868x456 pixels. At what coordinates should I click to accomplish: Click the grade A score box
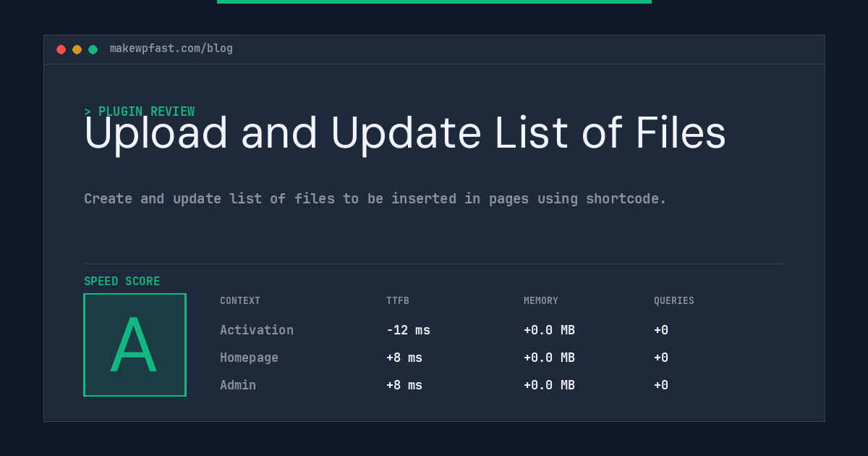point(135,345)
